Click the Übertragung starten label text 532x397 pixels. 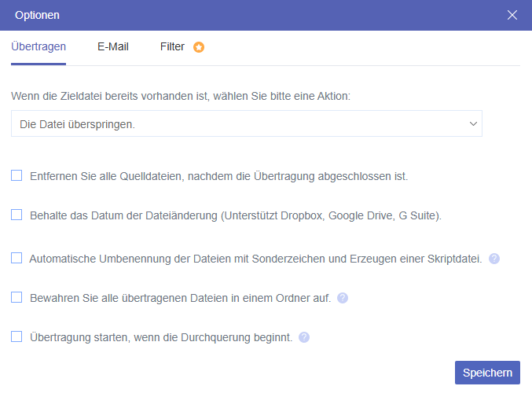tap(161, 337)
